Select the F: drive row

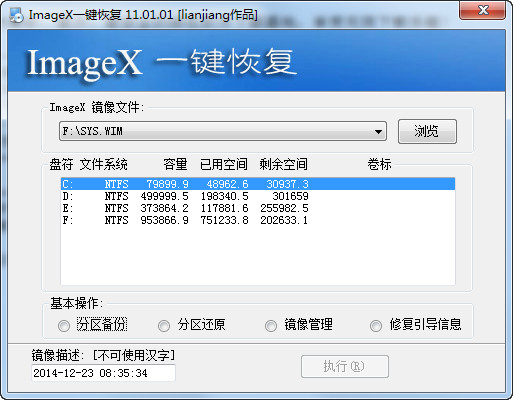pos(258,220)
